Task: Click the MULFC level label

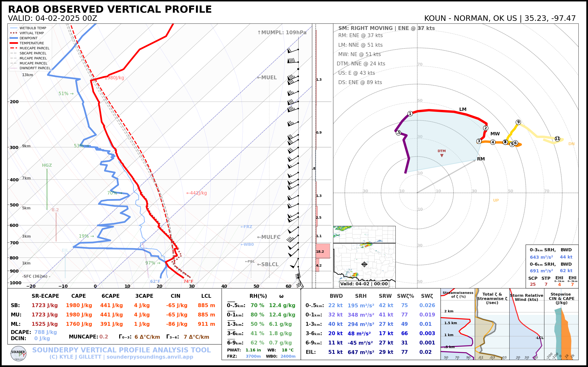Action: 269,237
